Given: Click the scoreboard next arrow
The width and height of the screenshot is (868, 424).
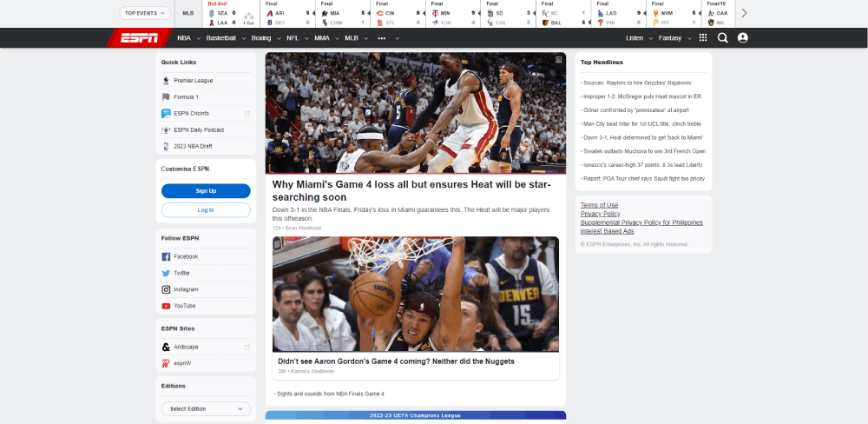Looking at the screenshot, I should click(x=744, y=13).
